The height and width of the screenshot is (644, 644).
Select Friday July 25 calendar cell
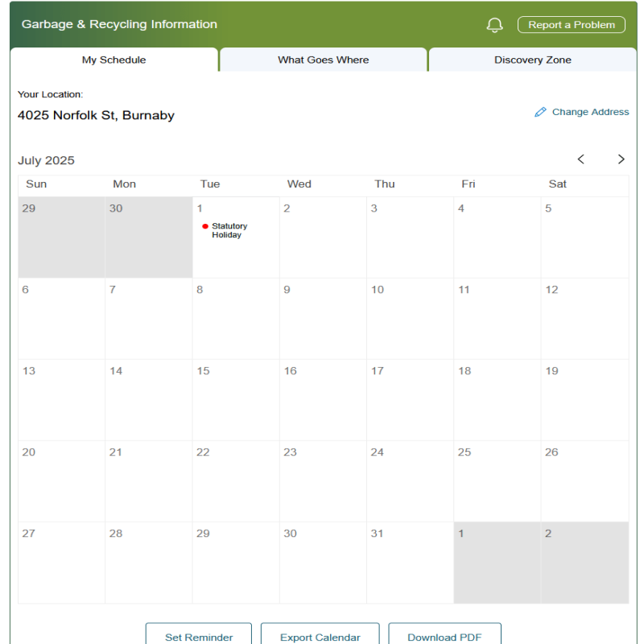click(x=497, y=481)
